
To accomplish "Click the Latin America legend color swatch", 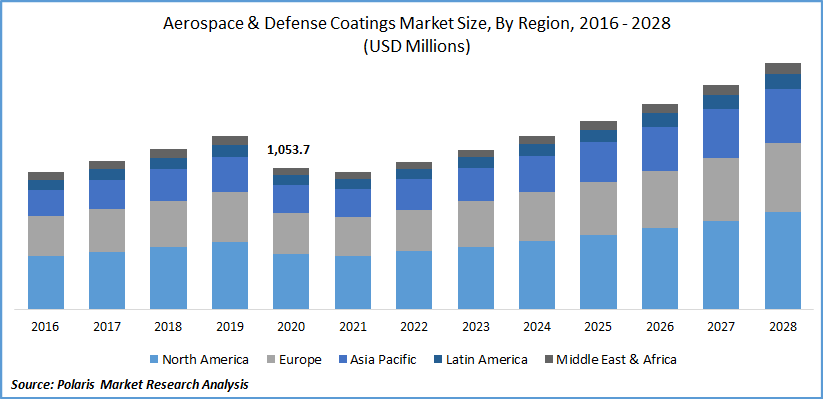I will click(437, 360).
